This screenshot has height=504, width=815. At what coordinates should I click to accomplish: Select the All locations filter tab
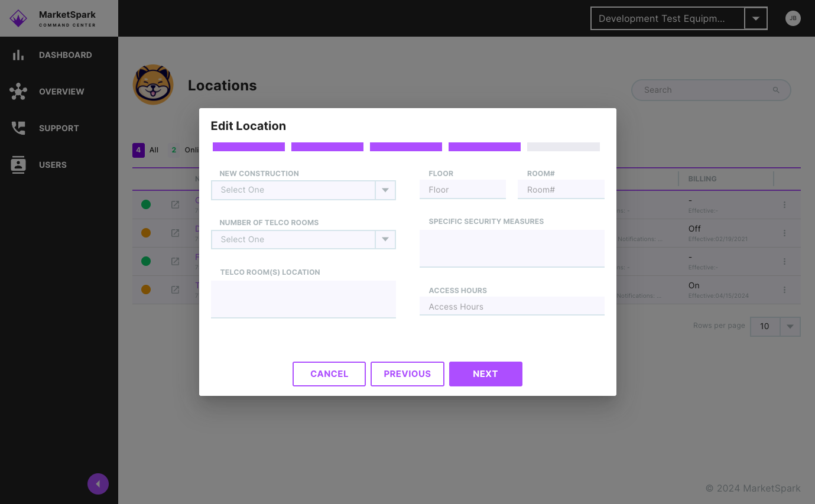click(x=146, y=150)
